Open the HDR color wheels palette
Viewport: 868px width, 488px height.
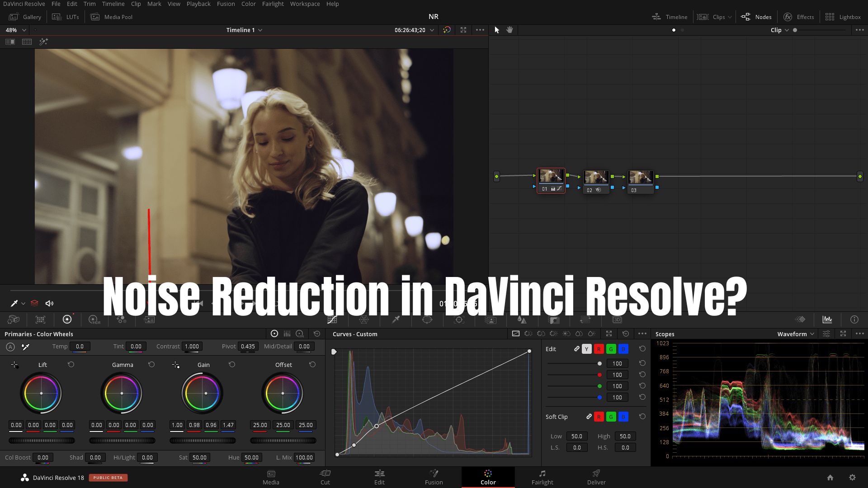pyautogui.click(x=94, y=319)
